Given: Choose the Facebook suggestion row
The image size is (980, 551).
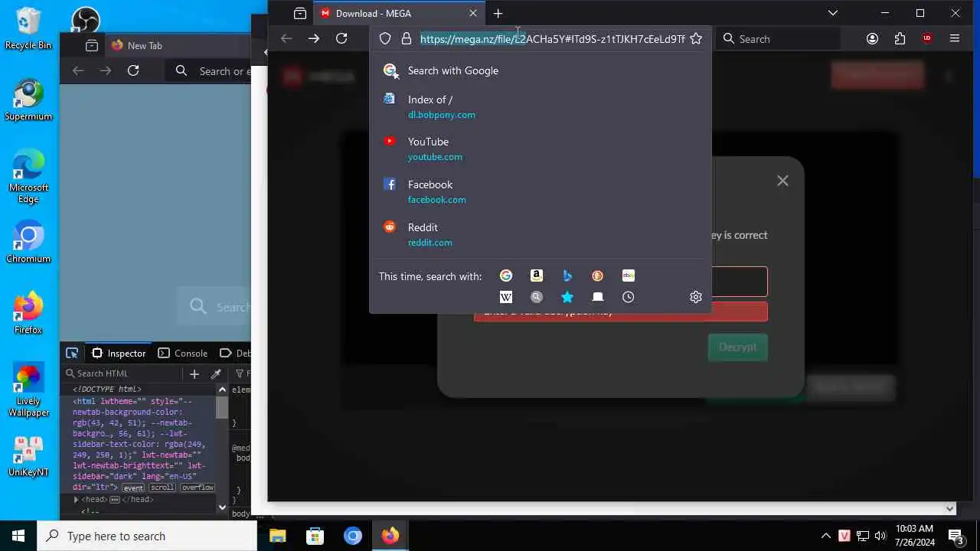Looking at the screenshot, I should point(540,191).
